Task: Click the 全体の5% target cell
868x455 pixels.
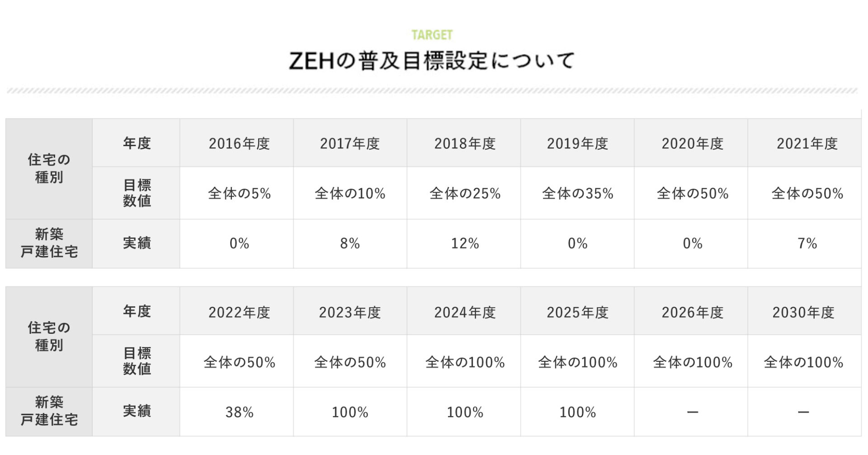Action: (239, 194)
